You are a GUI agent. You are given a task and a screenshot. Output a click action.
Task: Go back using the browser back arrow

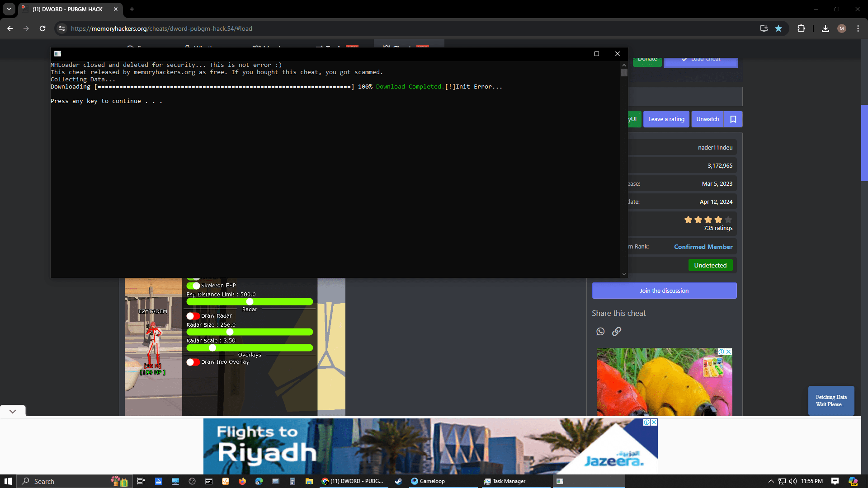click(10, 28)
